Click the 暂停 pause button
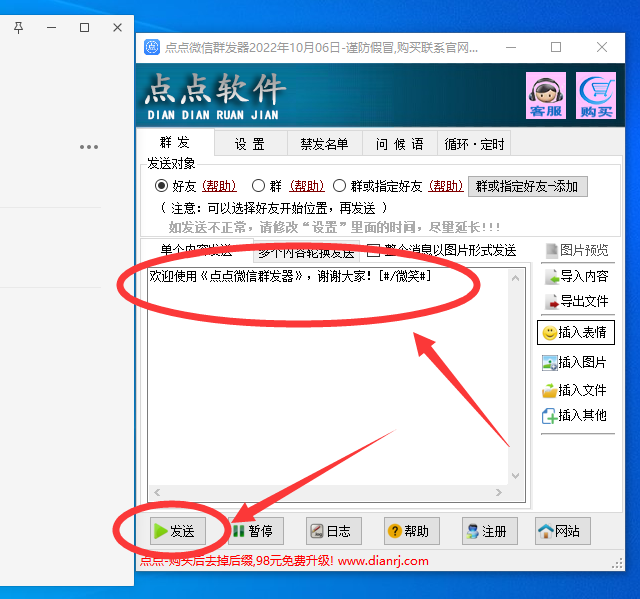Viewport: 640px width, 599px height. click(256, 531)
